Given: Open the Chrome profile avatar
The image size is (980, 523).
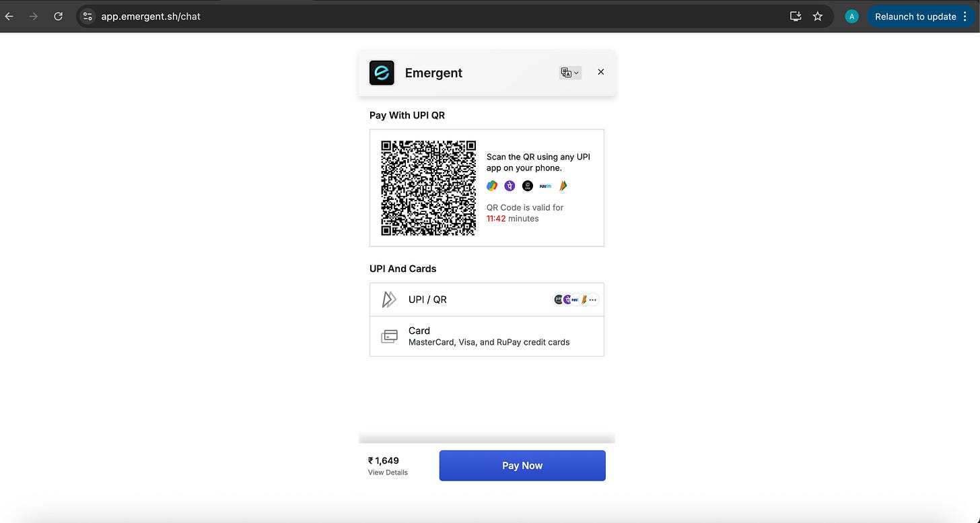Looking at the screenshot, I should tap(852, 16).
